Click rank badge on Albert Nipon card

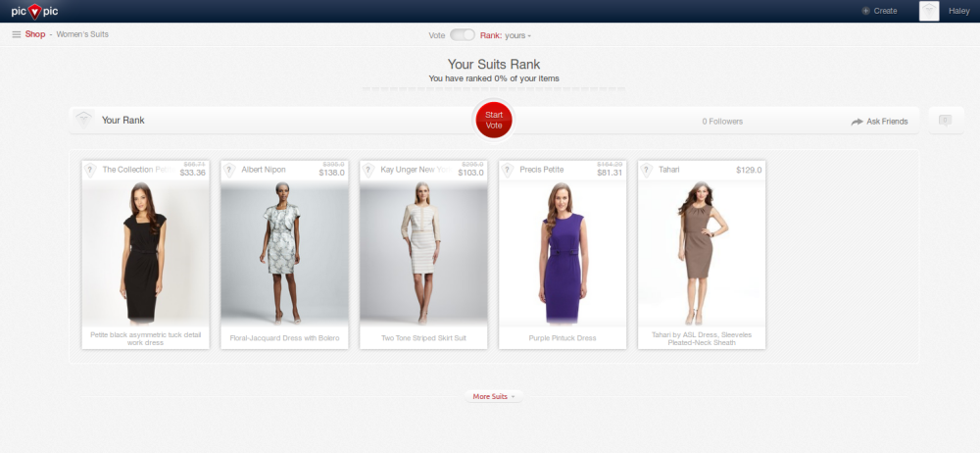229,171
